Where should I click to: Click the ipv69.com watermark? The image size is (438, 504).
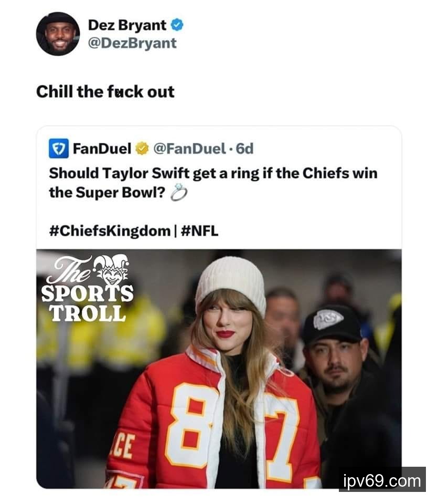coord(382,481)
